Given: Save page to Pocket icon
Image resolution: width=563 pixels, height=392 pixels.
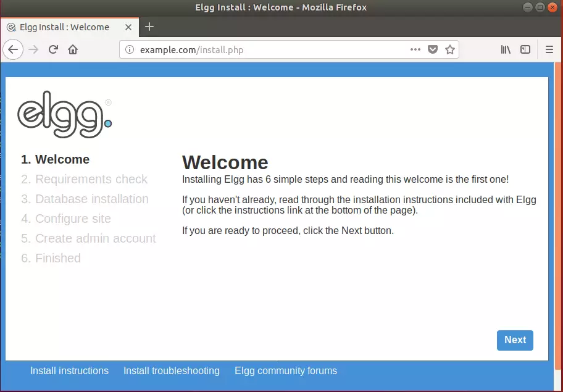Looking at the screenshot, I should pos(433,49).
